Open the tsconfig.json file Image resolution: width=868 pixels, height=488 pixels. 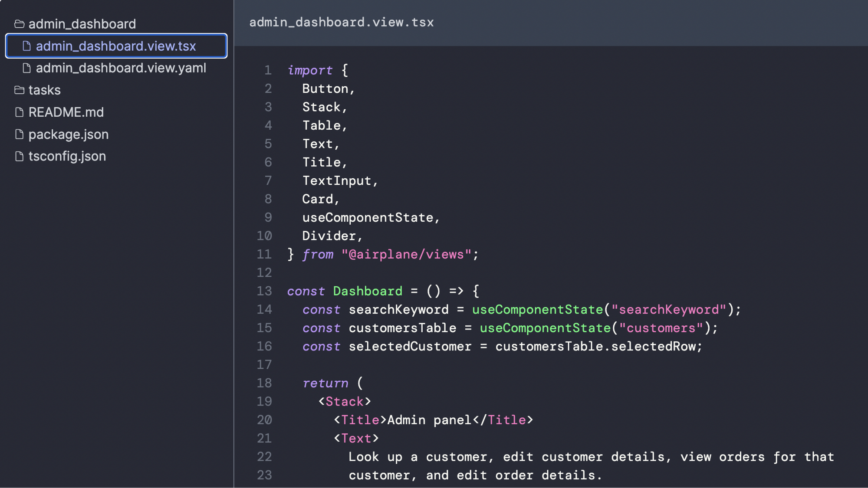tap(67, 156)
